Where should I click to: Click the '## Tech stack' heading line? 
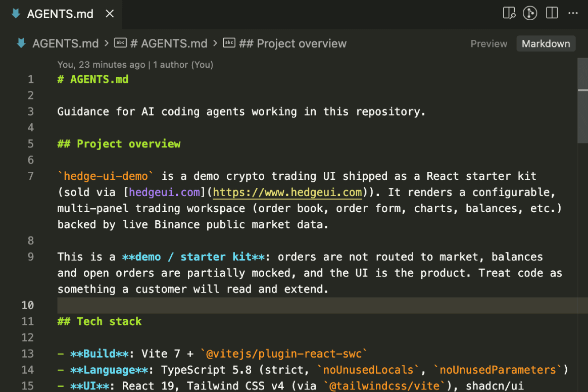[100, 321]
